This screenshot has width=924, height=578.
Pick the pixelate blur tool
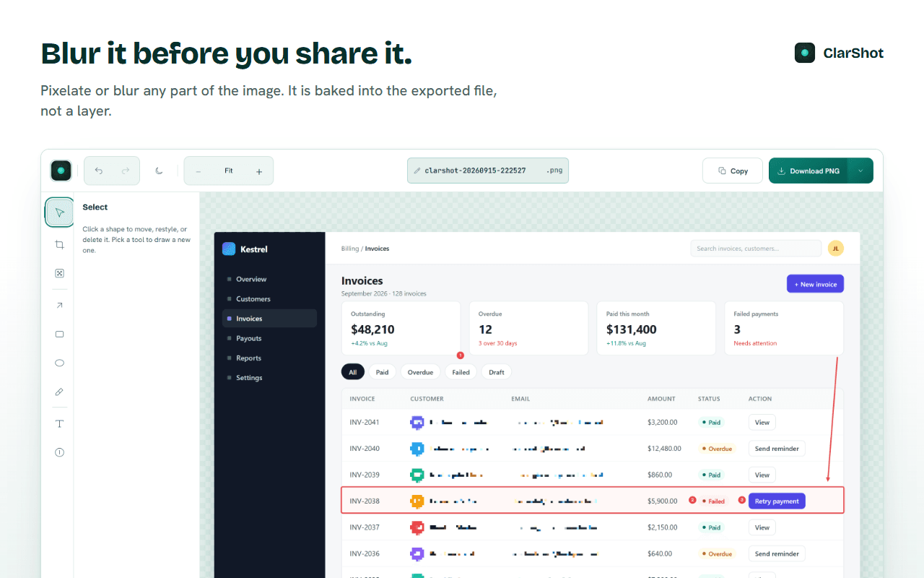click(59, 273)
